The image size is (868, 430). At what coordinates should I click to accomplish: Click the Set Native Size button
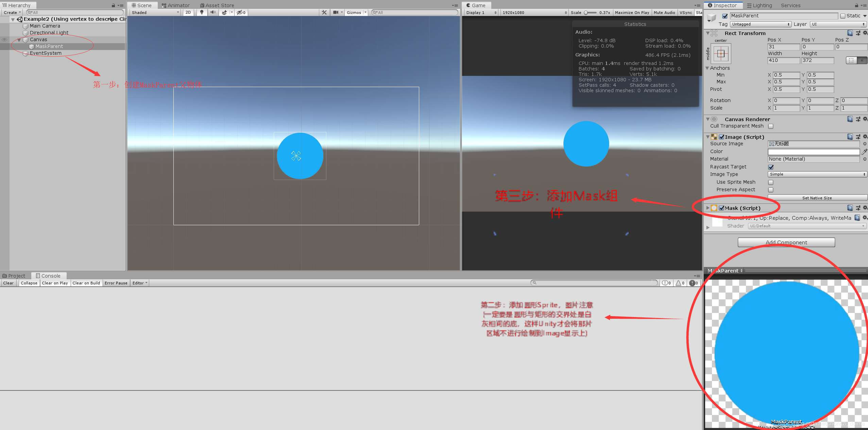pos(817,198)
